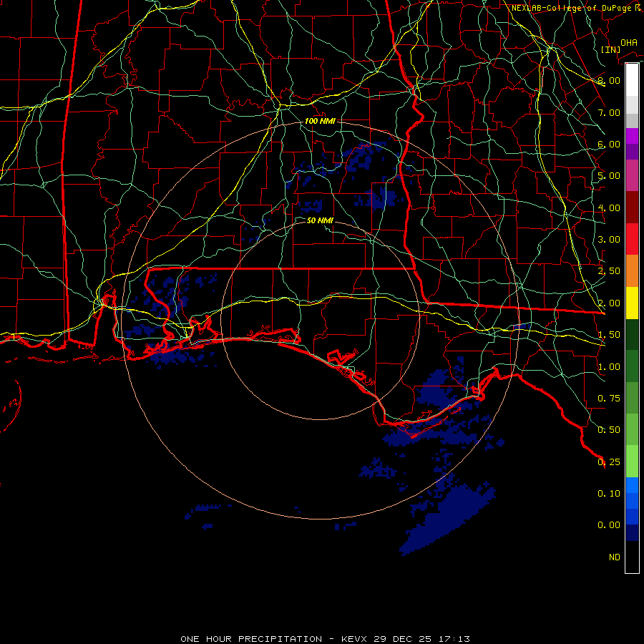Viewport: 644px width, 644px height.
Task: Click the 0.00 legend value
Action: (x=609, y=525)
